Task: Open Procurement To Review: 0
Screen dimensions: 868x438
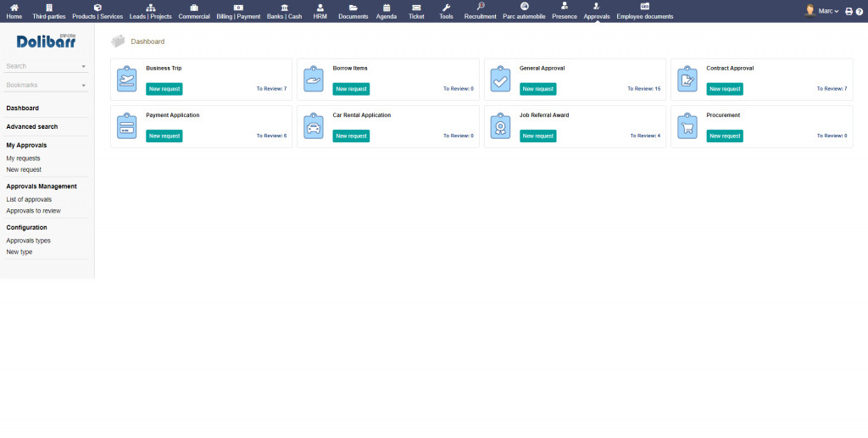Action: point(832,136)
